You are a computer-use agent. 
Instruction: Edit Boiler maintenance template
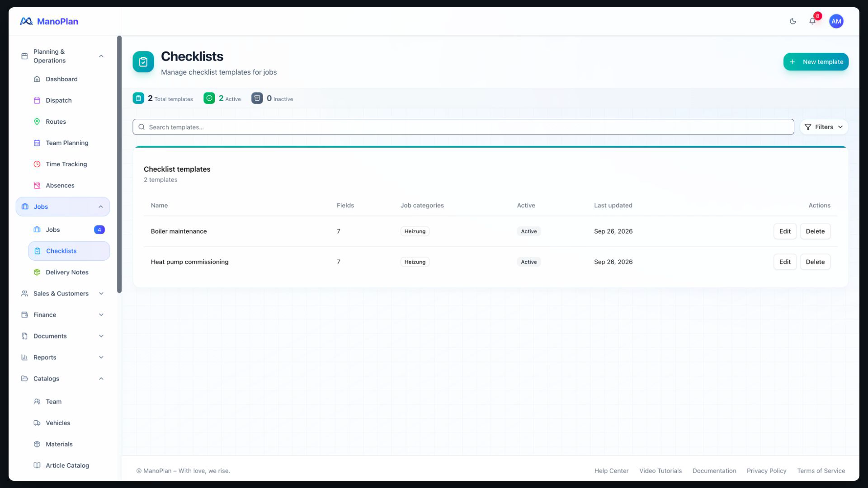pyautogui.click(x=785, y=231)
